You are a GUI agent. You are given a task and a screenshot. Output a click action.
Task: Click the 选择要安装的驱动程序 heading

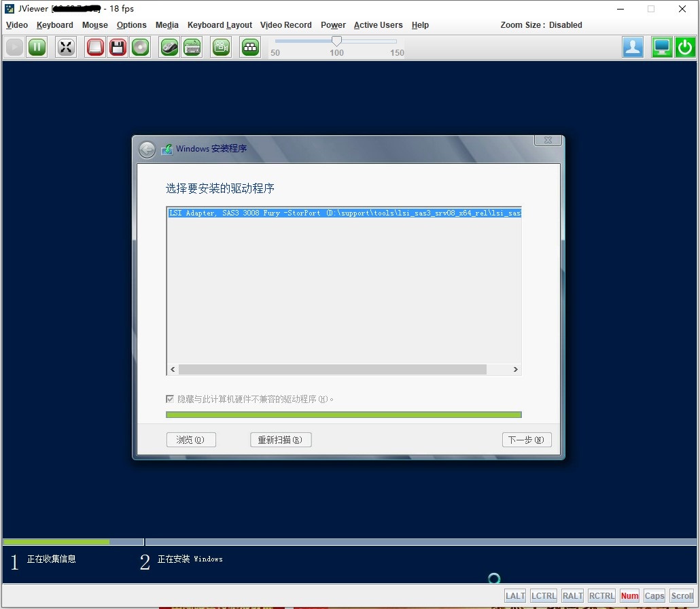click(x=220, y=188)
